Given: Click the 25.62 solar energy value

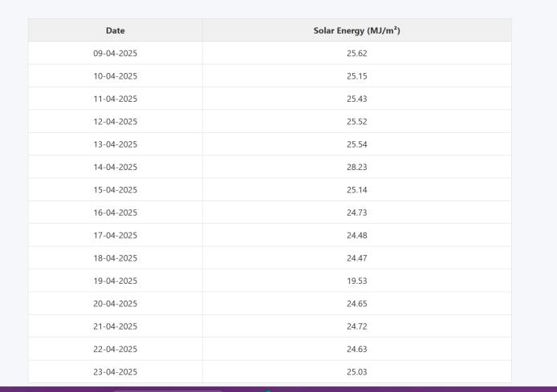Looking at the screenshot, I should 356,54.
